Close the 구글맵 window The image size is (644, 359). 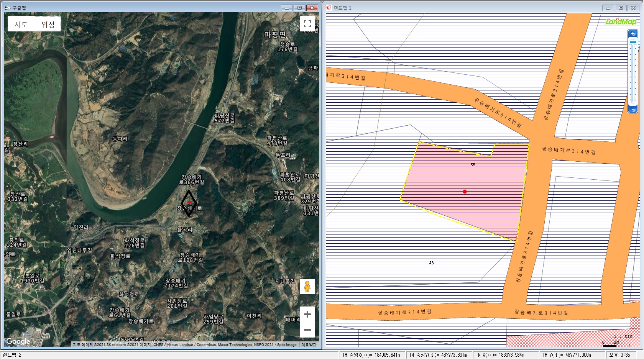point(313,8)
